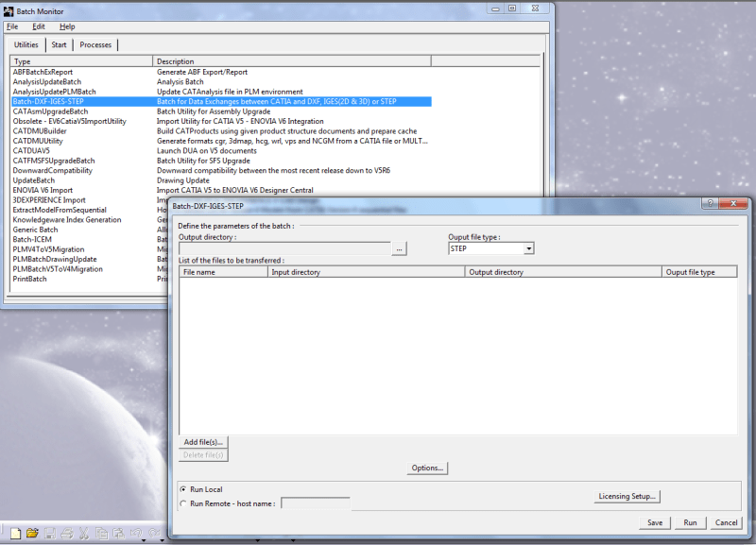The image size is (756, 545).
Task: Click the Cancel button in dialog
Action: point(726,523)
